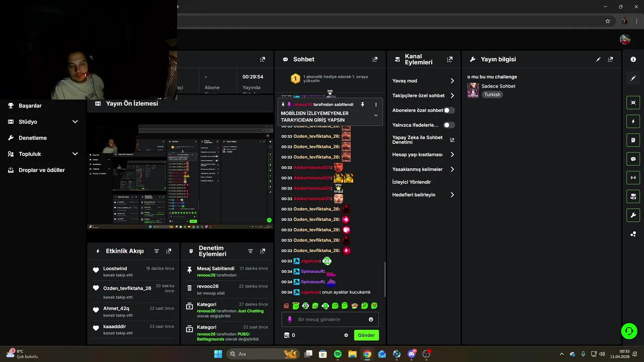Open Spotify from the taskbar

(338, 354)
